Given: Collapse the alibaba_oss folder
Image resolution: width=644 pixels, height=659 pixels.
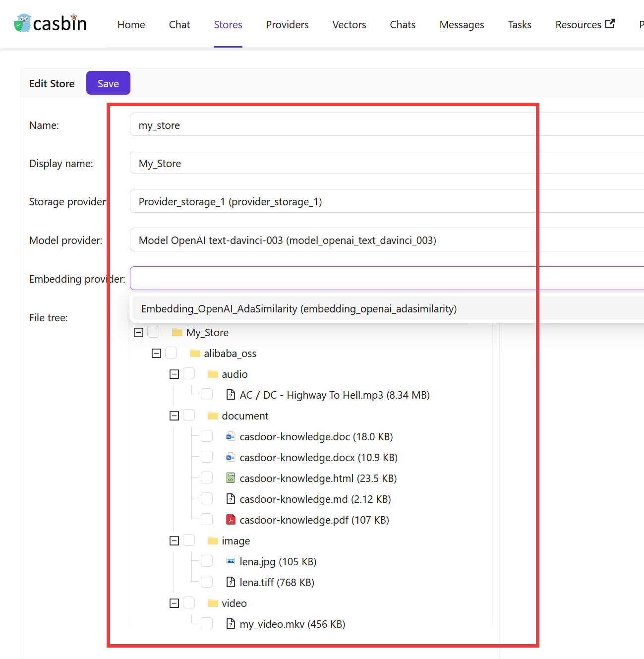Looking at the screenshot, I should pyautogui.click(x=156, y=353).
